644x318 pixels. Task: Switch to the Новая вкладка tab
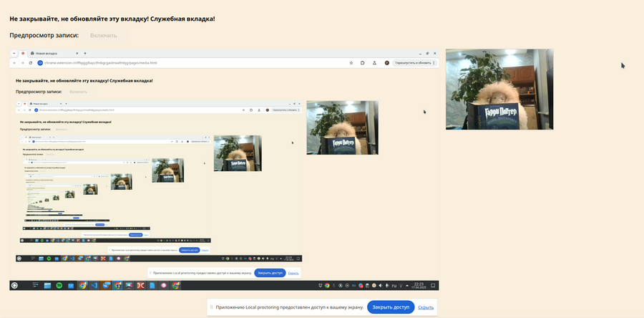click(54, 54)
